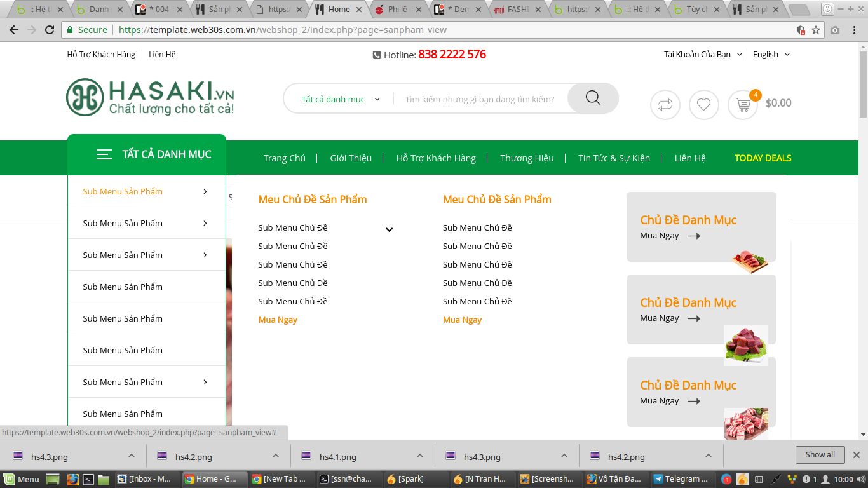Screen dimensions: 868x488
Task: Click the green Secure padlock icon
Action: pyautogui.click(x=70, y=30)
